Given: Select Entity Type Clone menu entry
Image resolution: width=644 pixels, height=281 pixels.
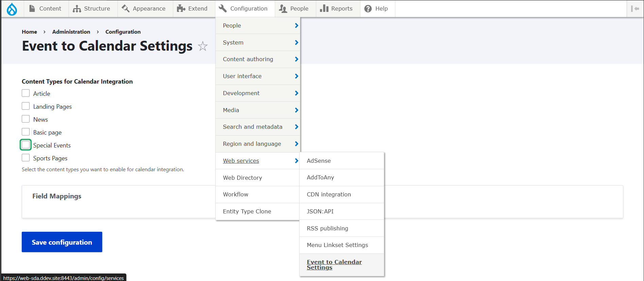Looking at the screenshot, I should 257,211.
